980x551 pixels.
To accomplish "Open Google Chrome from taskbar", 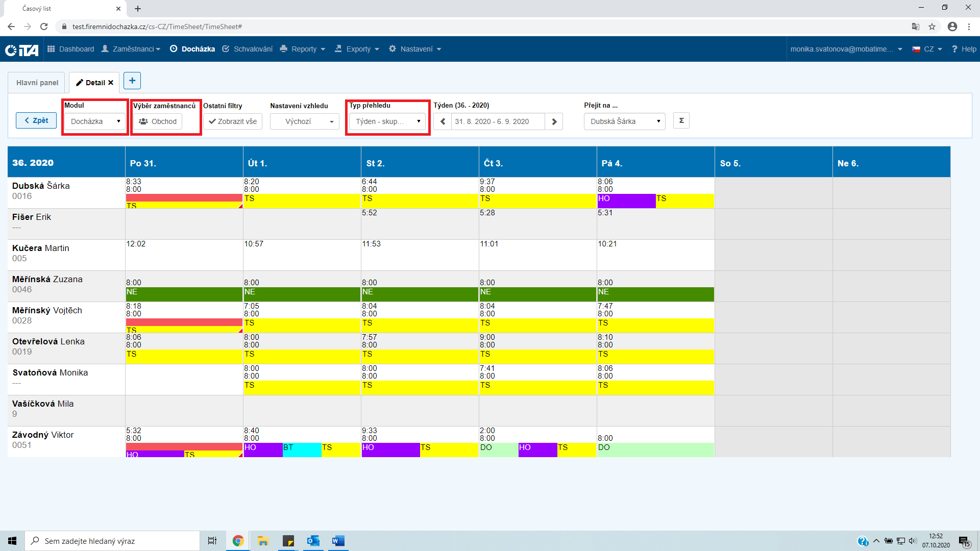I will [238, 541].
